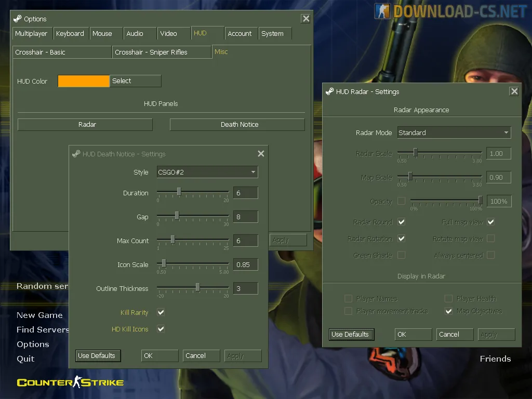Viewport: 532px width, 399px height.
Task: Enable the Player movement tracks checkbox
Action: click(348, 311)
